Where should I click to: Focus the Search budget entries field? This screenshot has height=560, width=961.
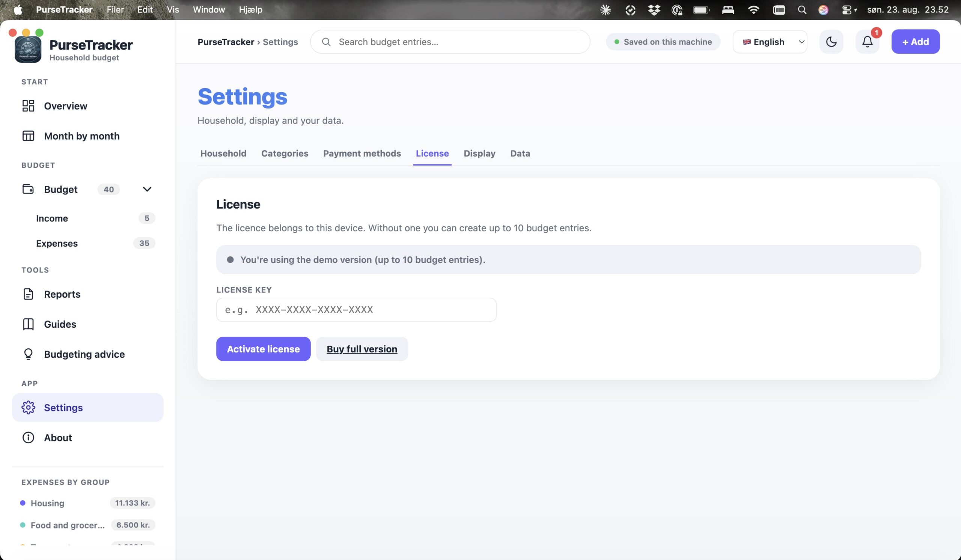click(450, 42)
